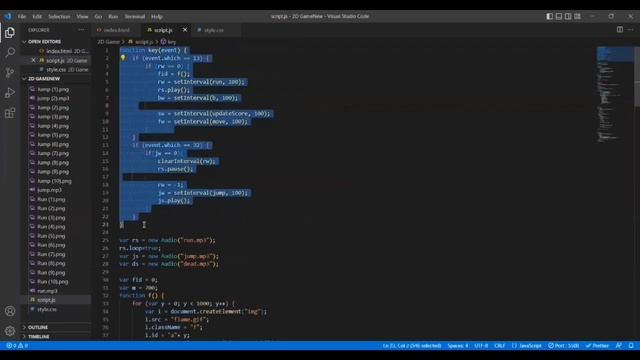Viewport: 640px width, 360px height.
Task: Open the Go menu
Action: click(98, 17)
